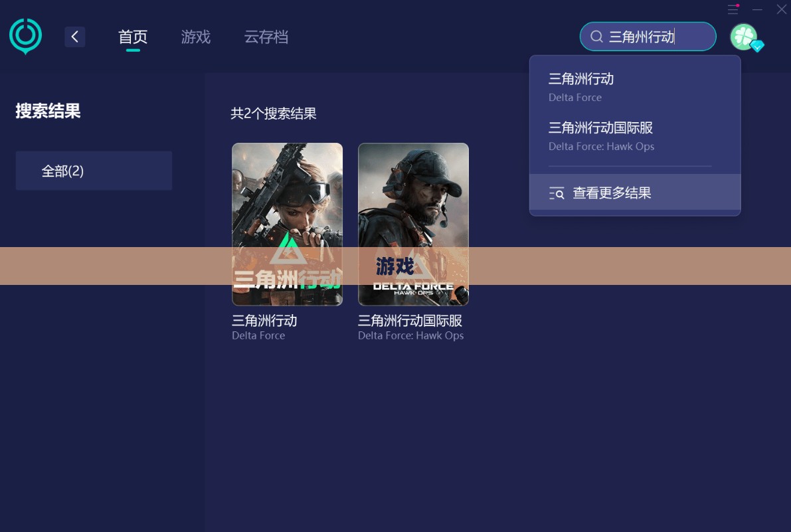The image size is (791, 532).
Task: Click the 'Delta Force' subtitle under first cover
Action: click(258, 335)
